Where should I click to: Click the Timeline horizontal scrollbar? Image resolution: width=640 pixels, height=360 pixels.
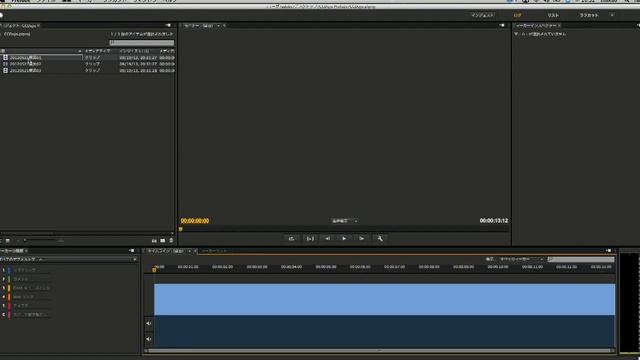pos(380,350)
